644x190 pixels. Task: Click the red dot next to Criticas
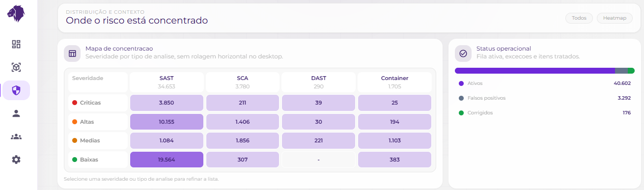[x=75, y=103]
